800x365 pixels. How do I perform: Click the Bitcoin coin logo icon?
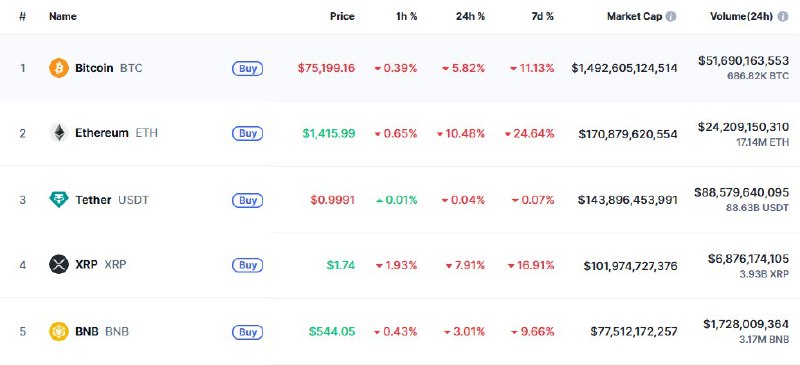click(59, 68)
